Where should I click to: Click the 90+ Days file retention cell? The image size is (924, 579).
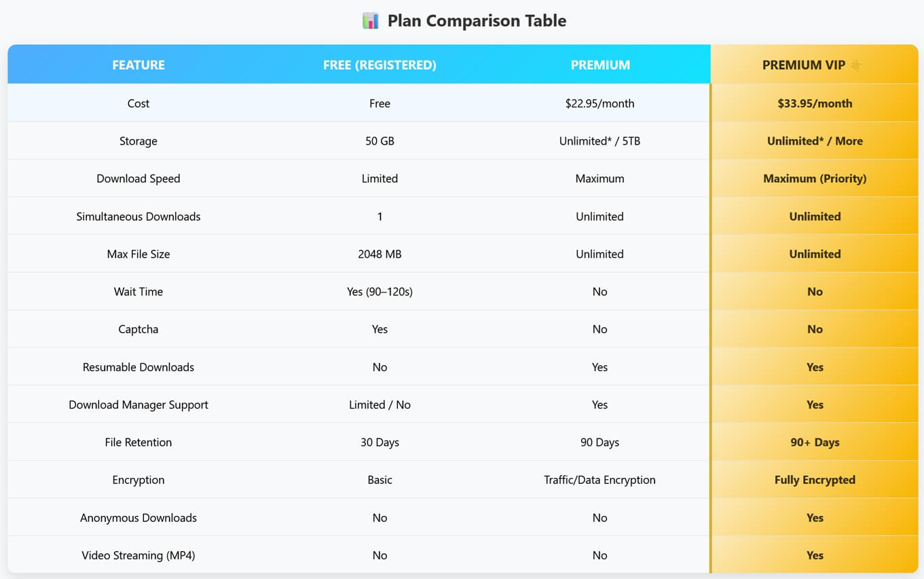point(815,443)
